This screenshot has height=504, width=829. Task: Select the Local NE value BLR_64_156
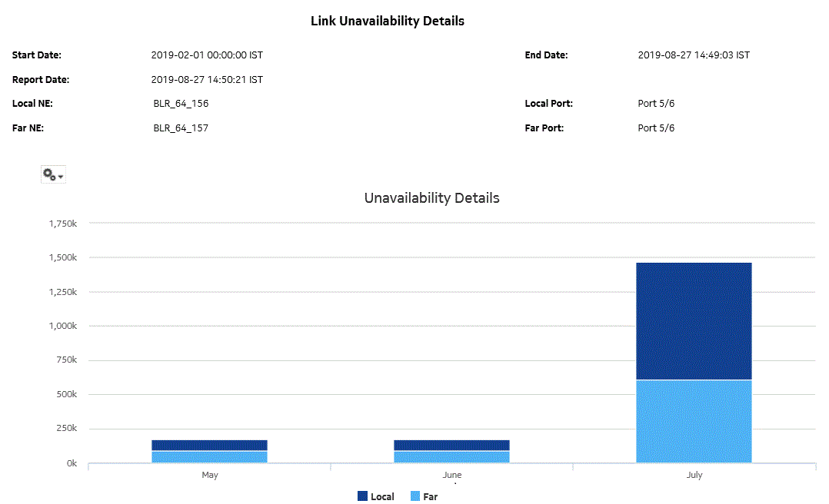point(181,103)
